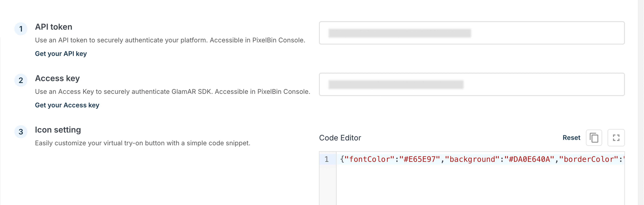
Task: Click the Access key heading
Action: click(57, 78)
